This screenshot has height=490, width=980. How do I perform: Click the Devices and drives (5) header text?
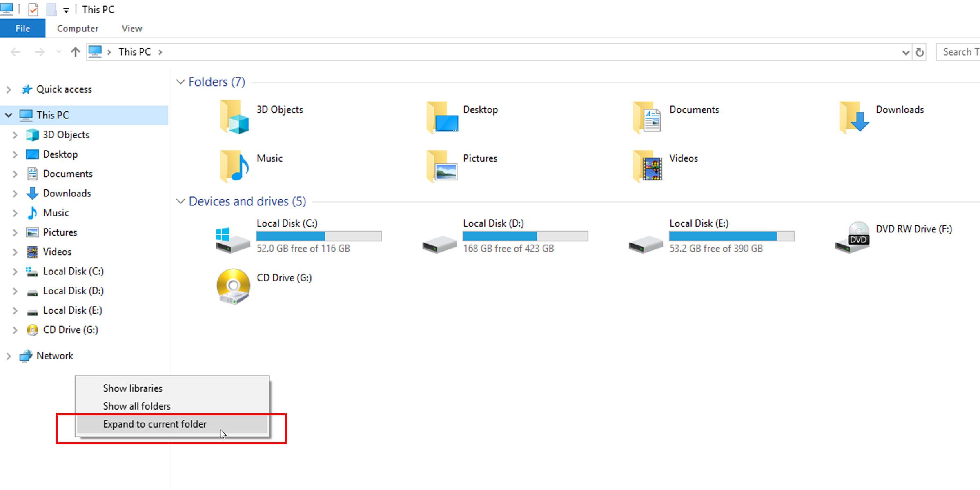(247, 201)
